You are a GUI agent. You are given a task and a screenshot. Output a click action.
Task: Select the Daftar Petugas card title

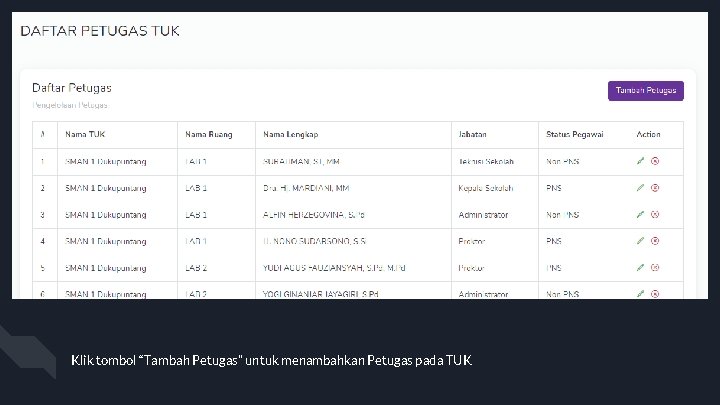point(72,89)
